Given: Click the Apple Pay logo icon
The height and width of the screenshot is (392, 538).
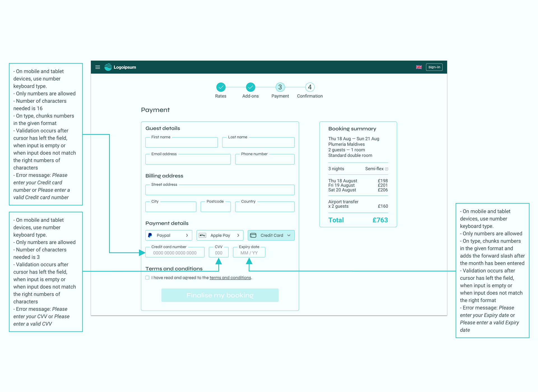Looking at the screenshot, I should tap(203, 235).
